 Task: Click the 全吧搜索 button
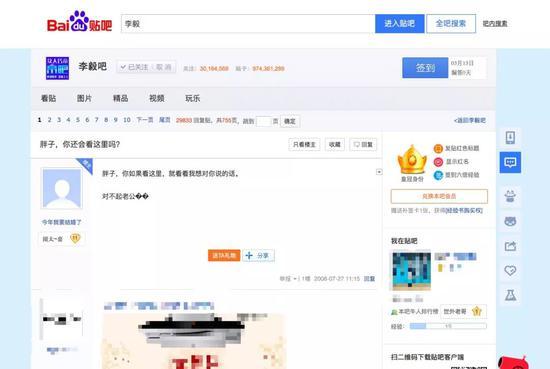pyautogui.click(x=451, y=24)
